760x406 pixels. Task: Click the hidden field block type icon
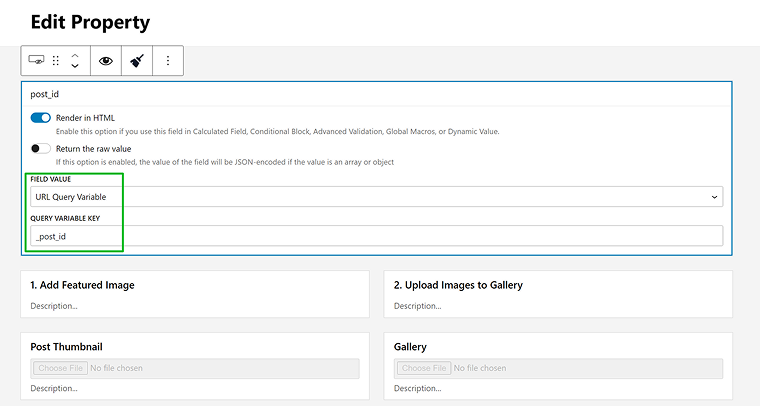point(36,60)
